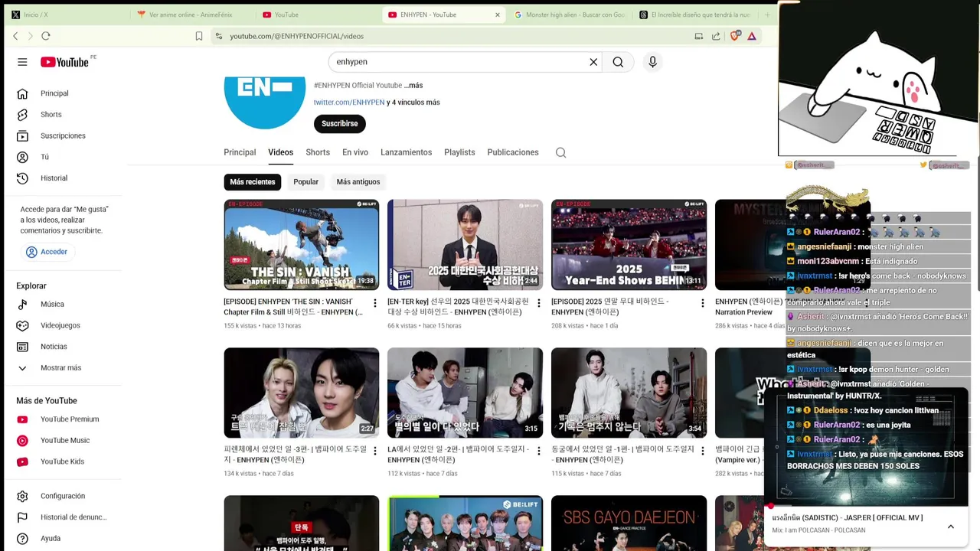980x551 pixels.
Task: Click the Suscribirse button
Action: coord(340,124)
